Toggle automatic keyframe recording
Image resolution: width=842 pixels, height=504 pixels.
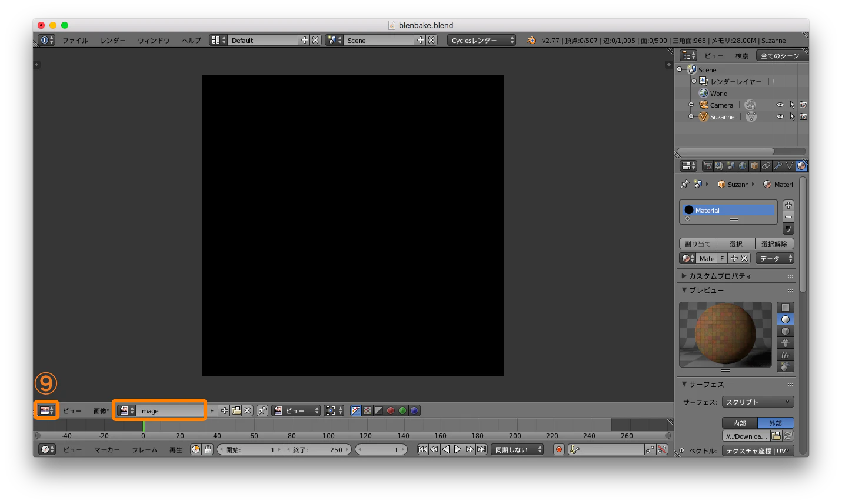(x=559, y=450)
